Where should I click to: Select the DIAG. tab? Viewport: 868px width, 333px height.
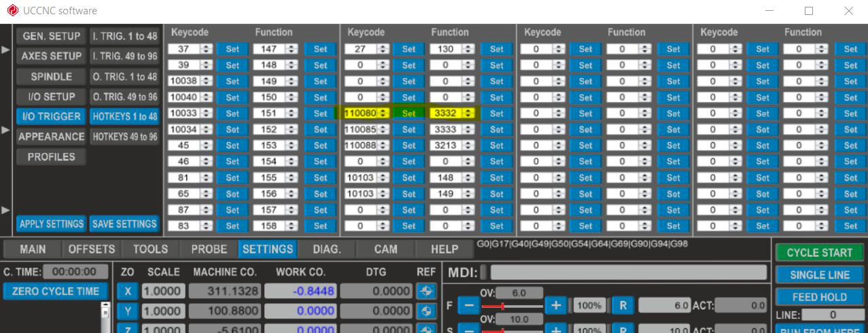point(327,249)
